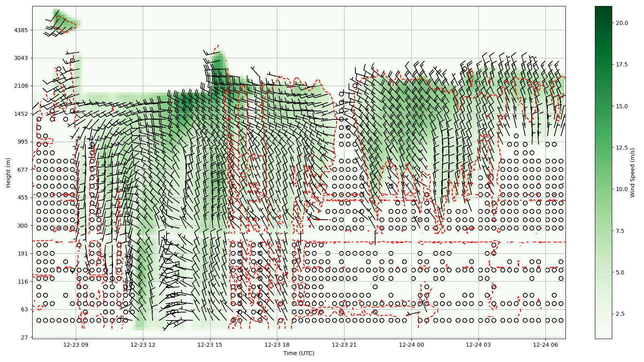Select the 12-23 12 time tick label
Image resolution: width=644 pixels, height=362 pixels.
click(143, 345)
